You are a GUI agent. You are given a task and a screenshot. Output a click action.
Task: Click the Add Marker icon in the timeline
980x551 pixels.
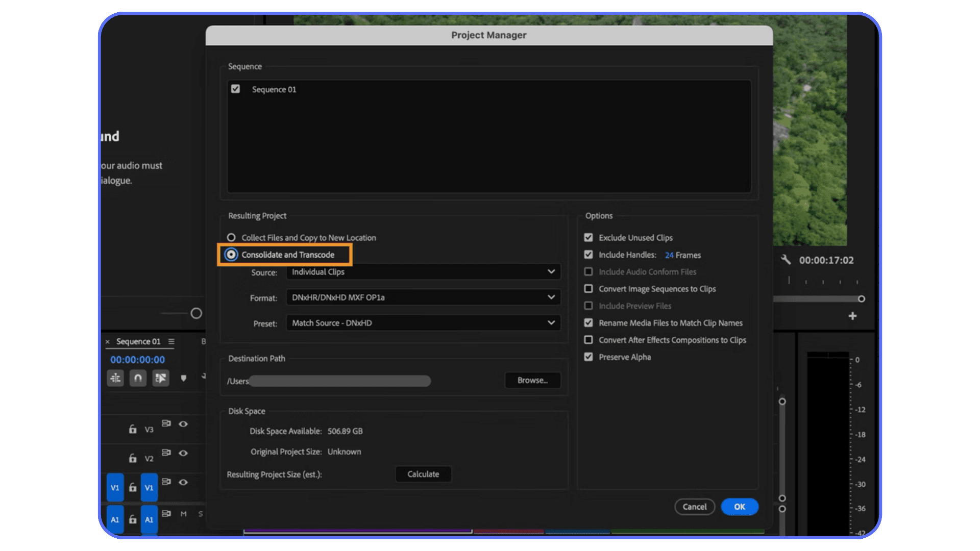pos(183,378)
